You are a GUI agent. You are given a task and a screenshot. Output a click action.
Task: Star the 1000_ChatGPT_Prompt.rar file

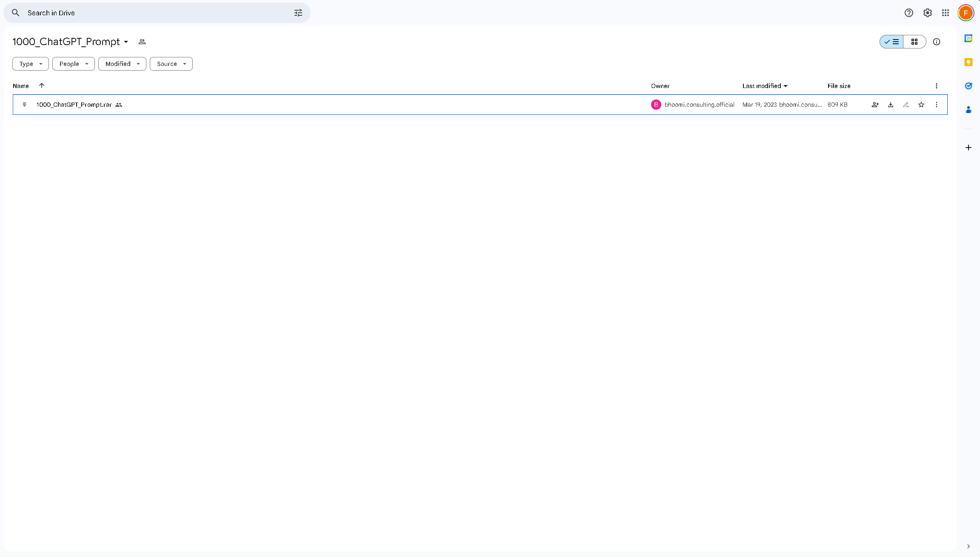(921, 105)
